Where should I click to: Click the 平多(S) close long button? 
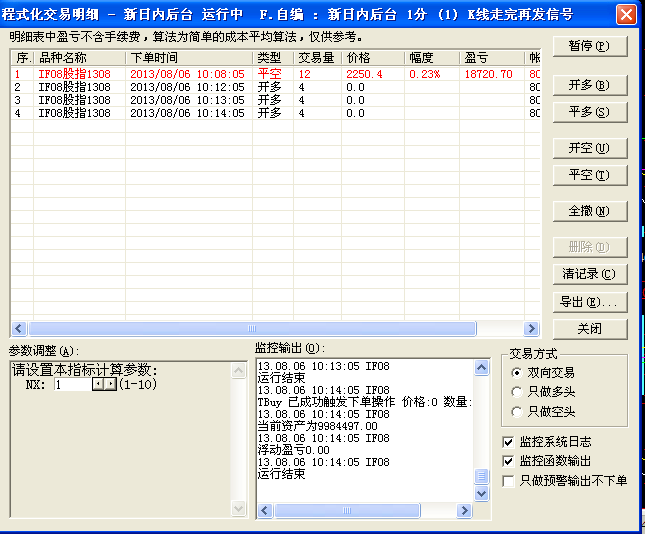pos(590,112)
